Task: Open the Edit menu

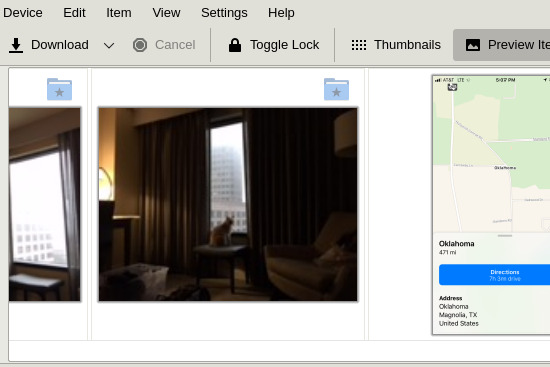Action: click(x=74, y=13)
